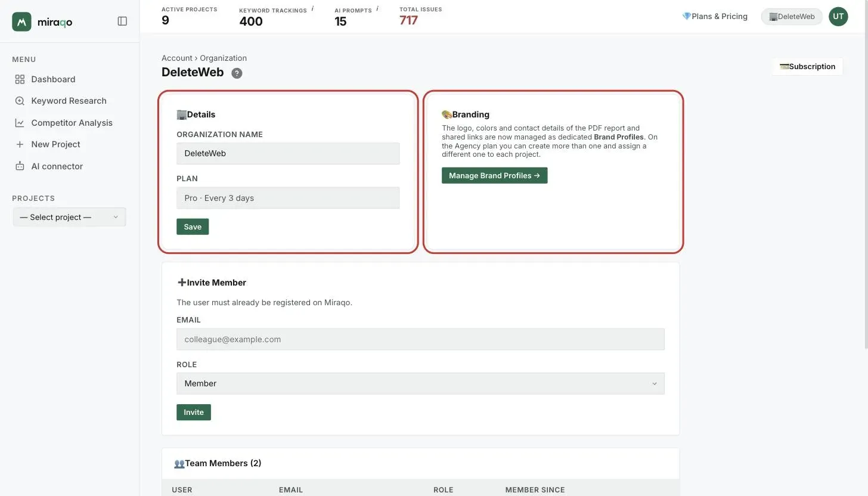Click the MEMBER SINCE column header
Viewport: 868px width, 496px height.
[x=535, y=490]
